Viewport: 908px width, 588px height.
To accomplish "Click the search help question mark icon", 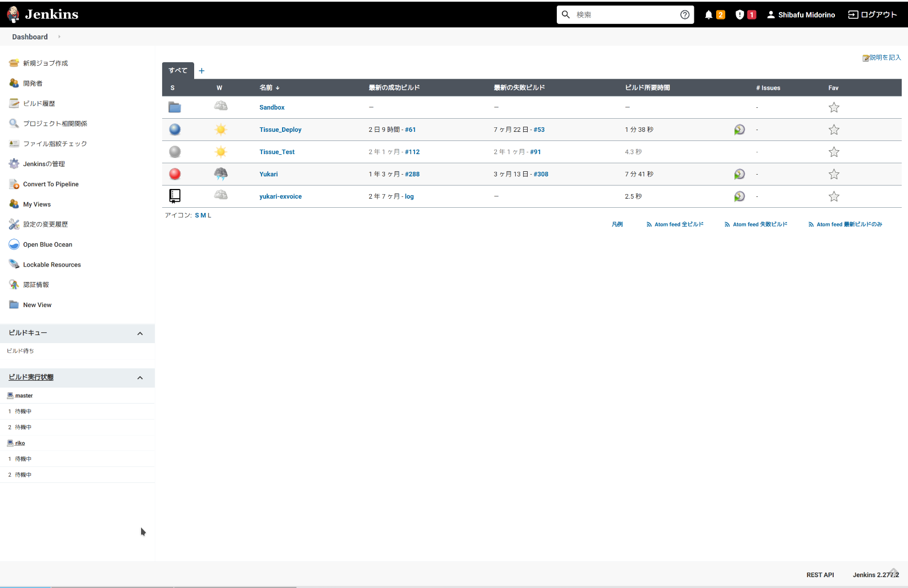I will 685,15.
